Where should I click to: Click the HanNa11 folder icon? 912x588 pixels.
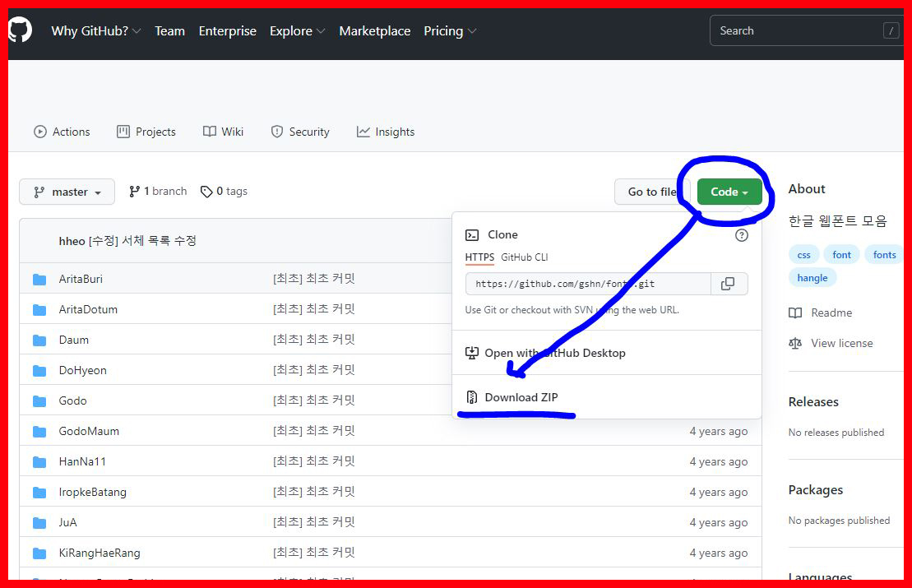point(39,462)
